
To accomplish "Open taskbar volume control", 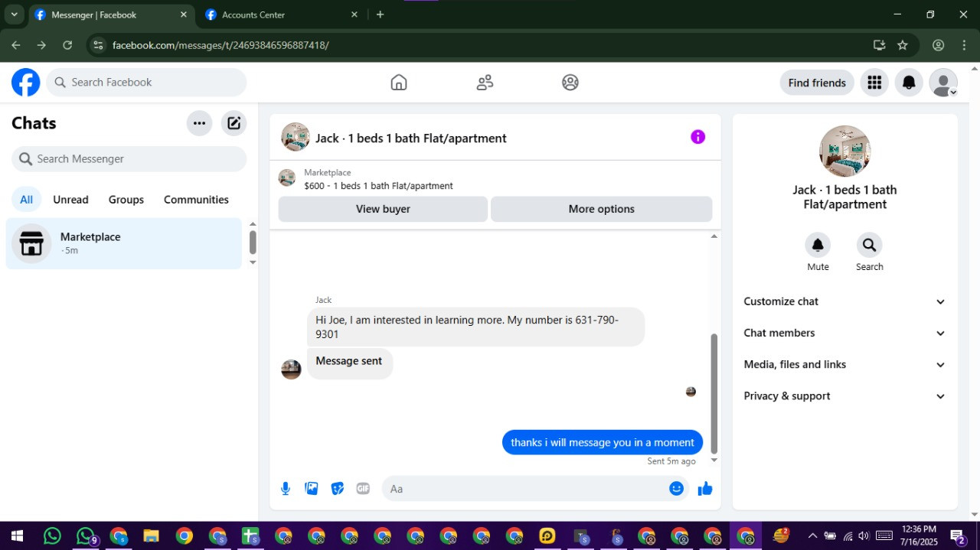I will coord(864,535).
